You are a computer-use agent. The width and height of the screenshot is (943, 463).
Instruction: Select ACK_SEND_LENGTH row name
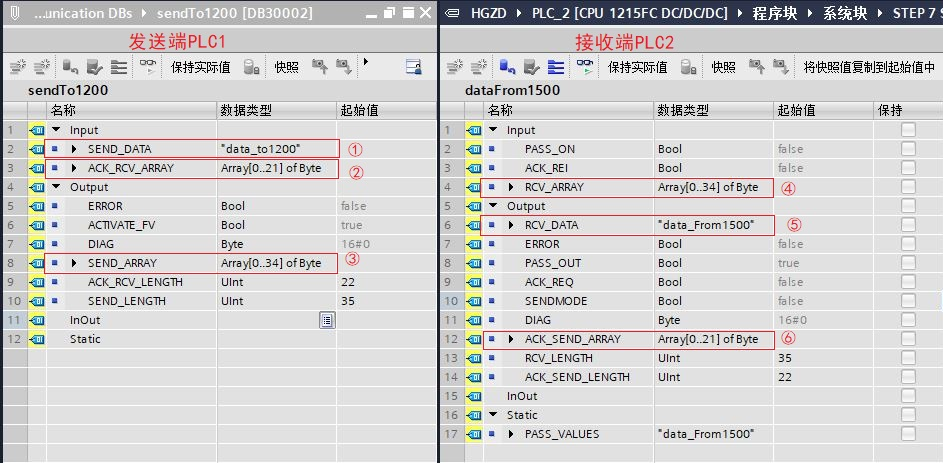[577, 377]
